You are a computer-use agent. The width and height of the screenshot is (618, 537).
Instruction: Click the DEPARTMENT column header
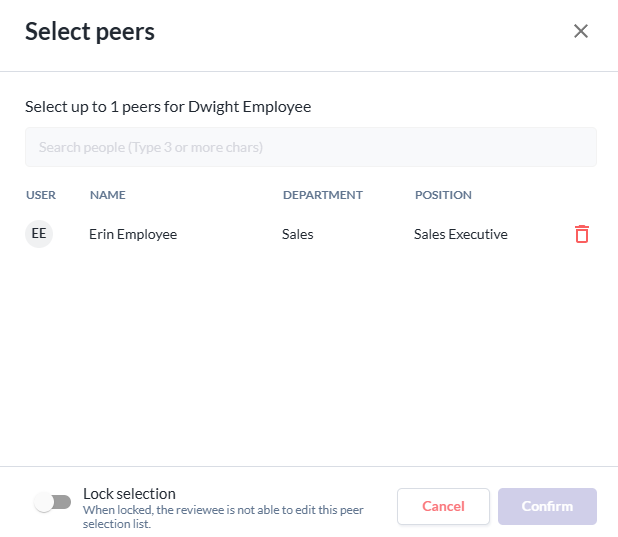click(x=323, y=195)
